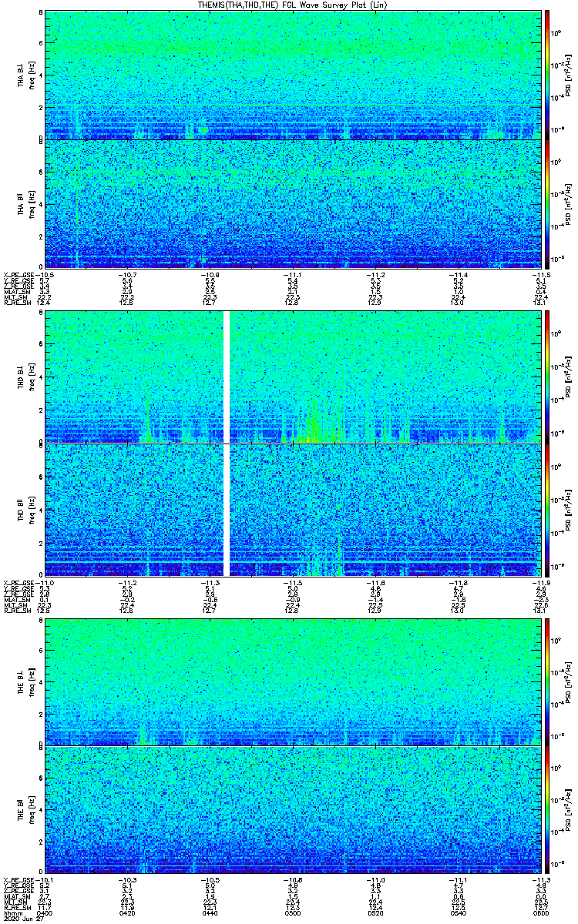Click the PSD [nT²/Hz] label of THD B⊥ color bar
The image size is (578, 924).
coord(568,377)
